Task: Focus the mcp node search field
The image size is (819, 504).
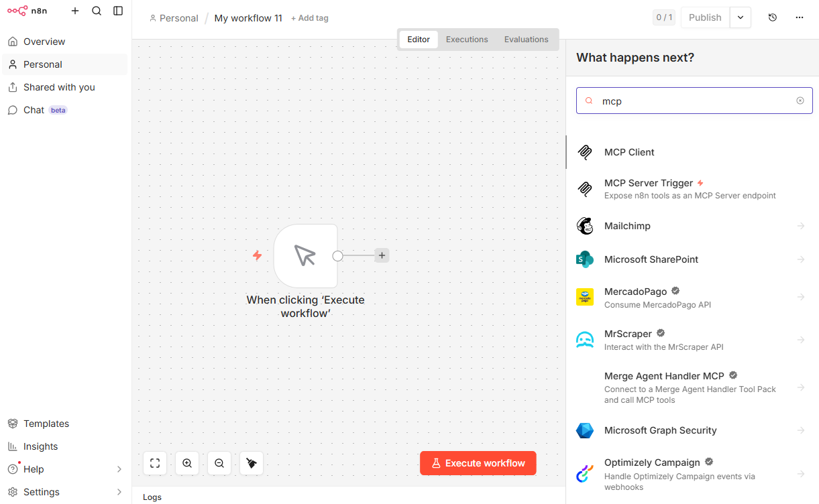Action: pos(694,101)
